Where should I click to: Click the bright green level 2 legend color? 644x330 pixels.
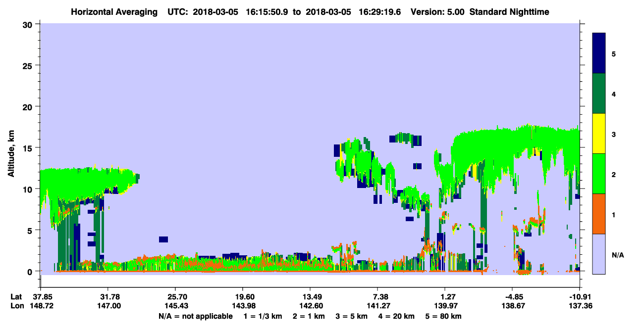coord(599,174)
